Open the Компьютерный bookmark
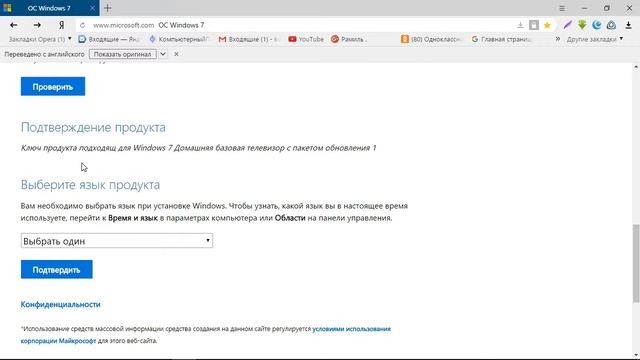The width and height of the screenshot is (640, 360). pos(179,39)
